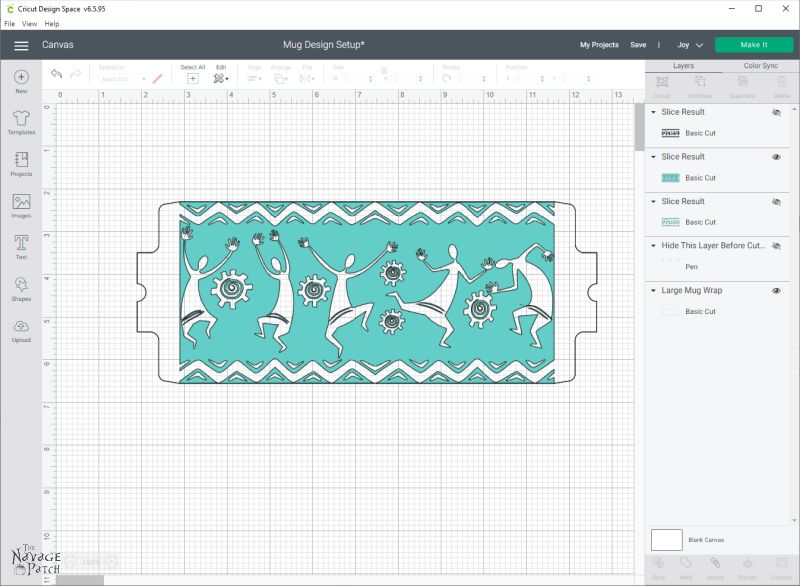Viewport: 800px width, 586px height.
Task: Show the third Slice Result layer
Action: pyautogui.click(x=777, y=202)
